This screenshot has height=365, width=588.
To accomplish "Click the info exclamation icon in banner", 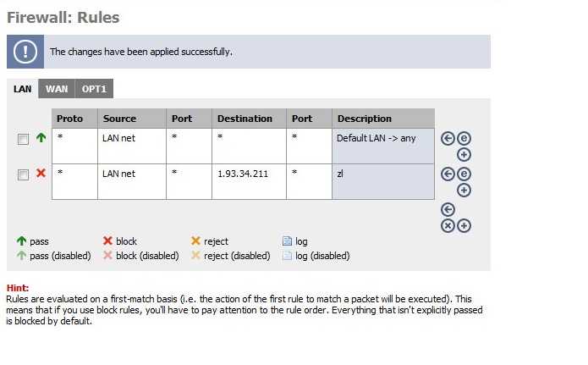I will click(25, 52).
